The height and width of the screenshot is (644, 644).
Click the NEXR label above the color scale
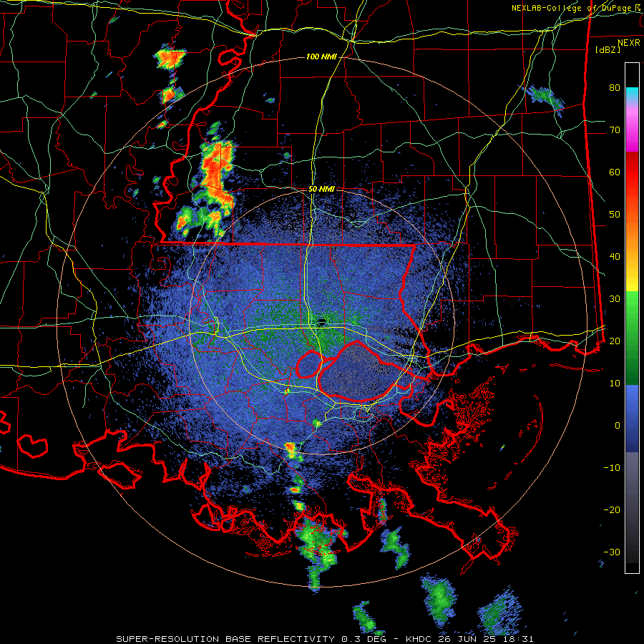click(629, 43)
